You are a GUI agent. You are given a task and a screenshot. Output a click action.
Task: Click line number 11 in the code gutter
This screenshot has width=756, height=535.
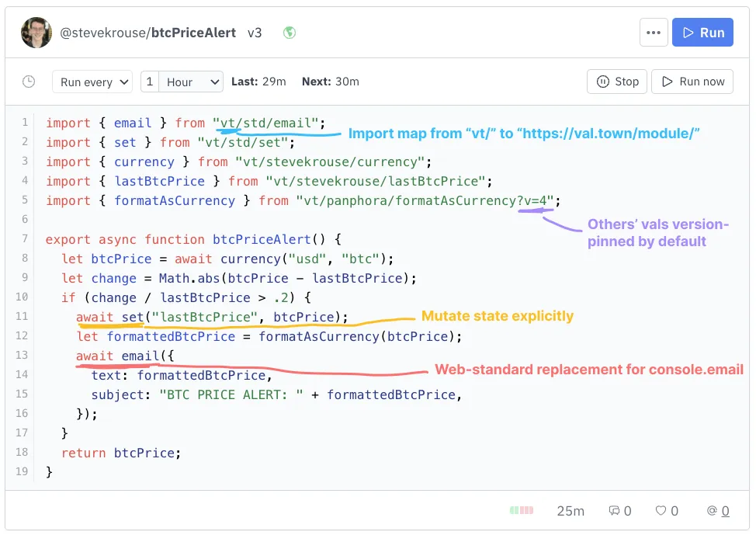tap(21, 317)
